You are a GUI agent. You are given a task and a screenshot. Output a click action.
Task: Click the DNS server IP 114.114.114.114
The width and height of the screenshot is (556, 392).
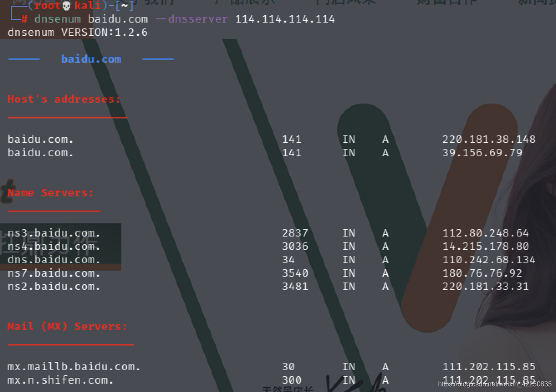pyautogui.click(x=285, y=19)
